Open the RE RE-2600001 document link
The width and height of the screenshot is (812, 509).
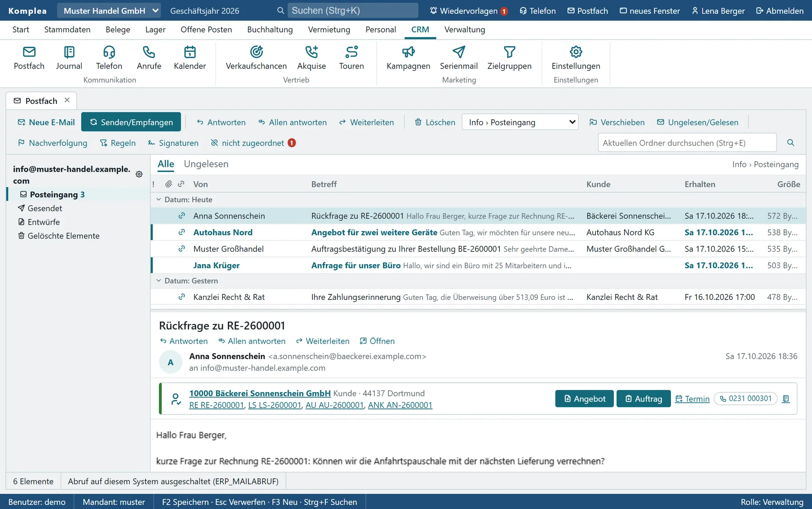click(217, 405)
